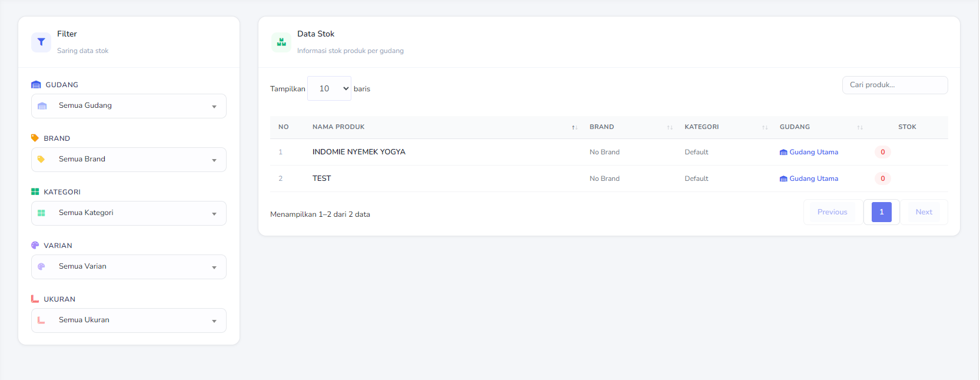Sort by BRAND column arrows
Viewport: 980px width, 380px height.
670,127
